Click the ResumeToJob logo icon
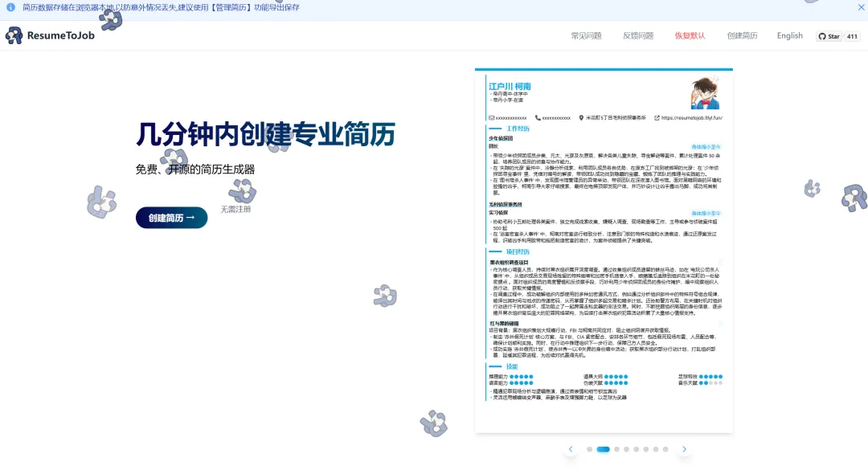The image size is (868, 474). (x=14, y=35)
